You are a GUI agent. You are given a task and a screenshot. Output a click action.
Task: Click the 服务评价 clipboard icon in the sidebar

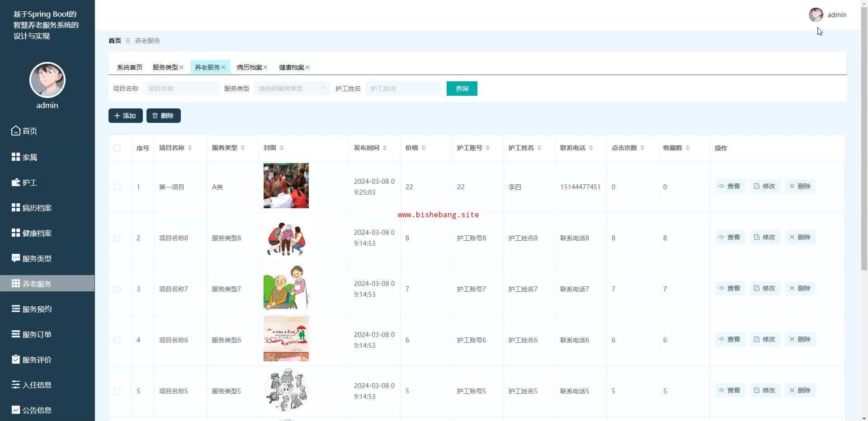pos(16,360)
